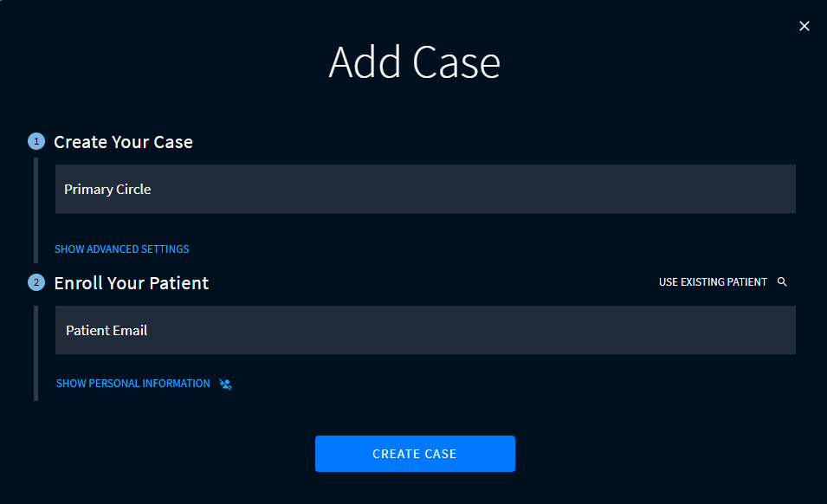Screen dimensions: 827x504
Task: Select Use Existing Patient
Action: (x=713, y=282)
